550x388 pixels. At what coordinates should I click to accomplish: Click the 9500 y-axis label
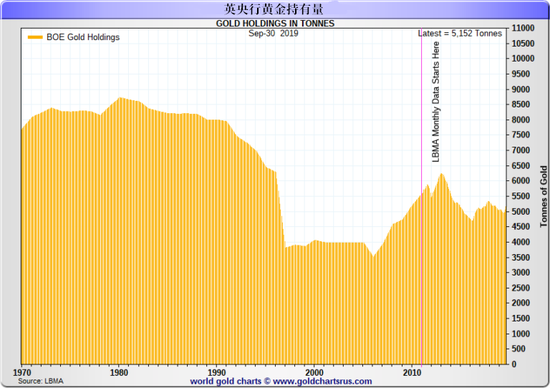click(x=521, y=74)
